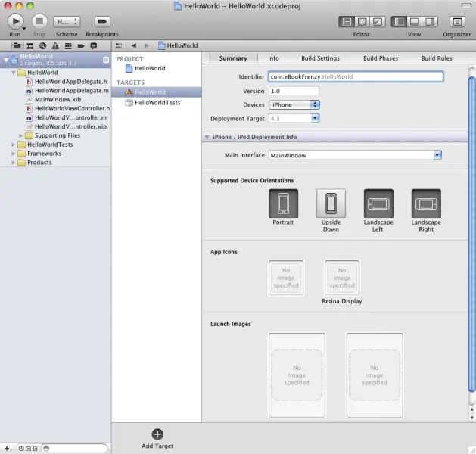This screenshot has width=476, height=454.
Task: Open the Breakpoints toggle in toolbar
Action: (x=101, y=21)
